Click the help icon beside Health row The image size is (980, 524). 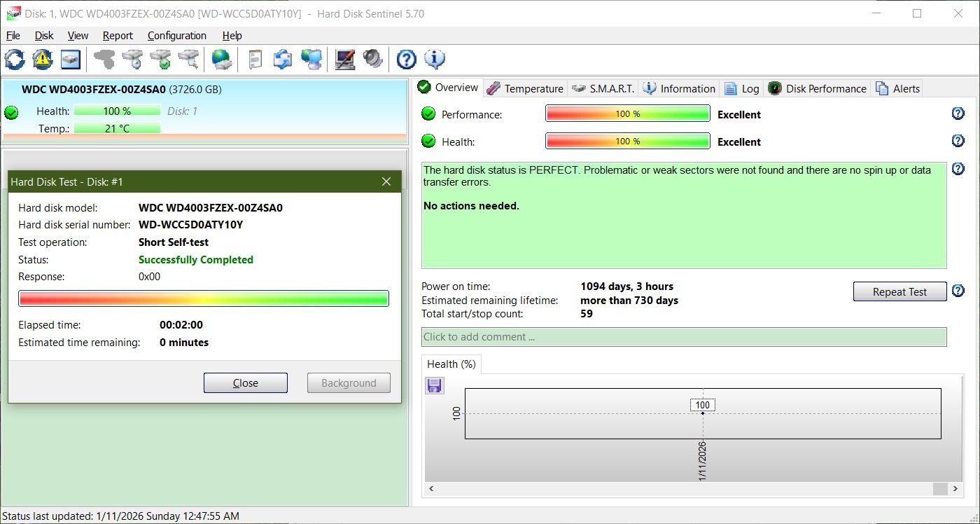[x=958, y=141]
